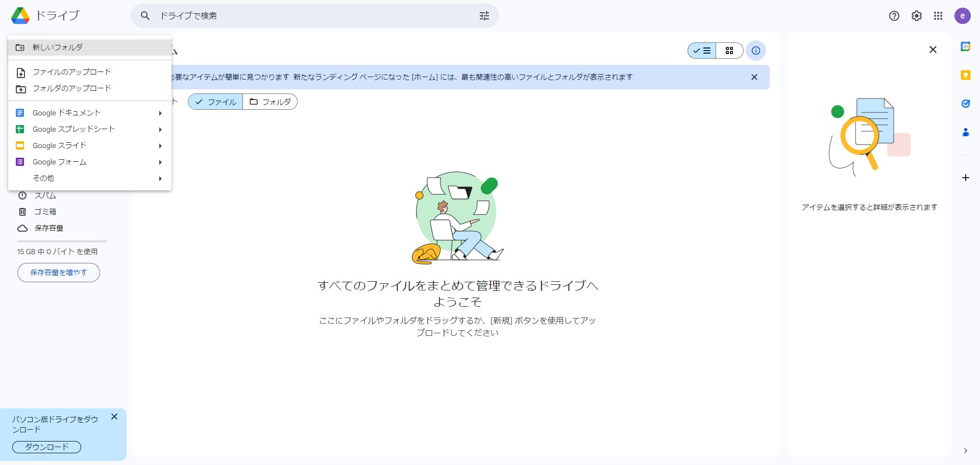The height and width of the screenshot is (465, 980).
Task: Click the plus icon to get add-ons
Action: click(966, 178)
